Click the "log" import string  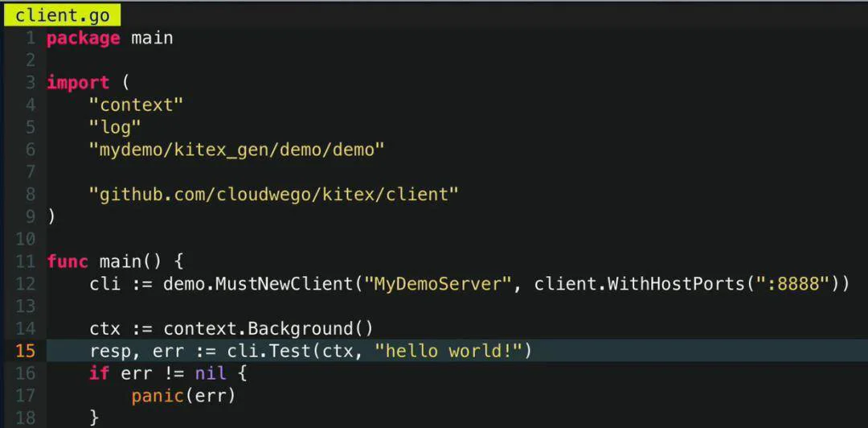click(x=115, y=127)
